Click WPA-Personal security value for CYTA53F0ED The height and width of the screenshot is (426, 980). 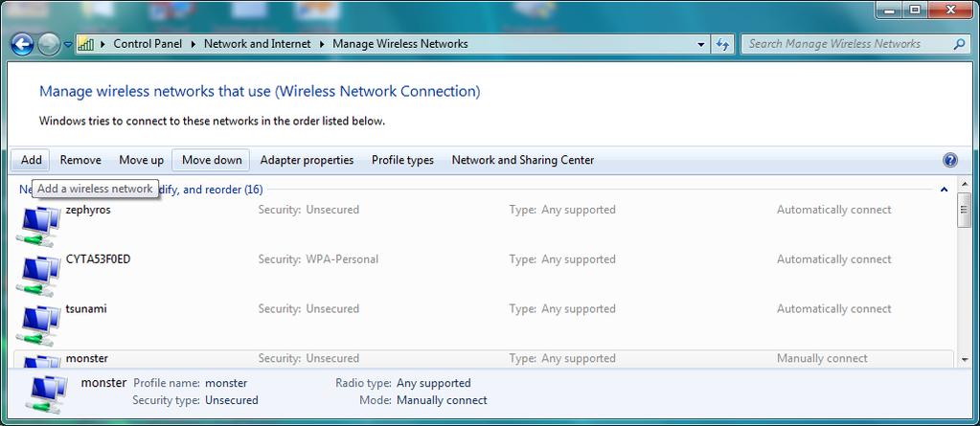click(x=342, y=259)
